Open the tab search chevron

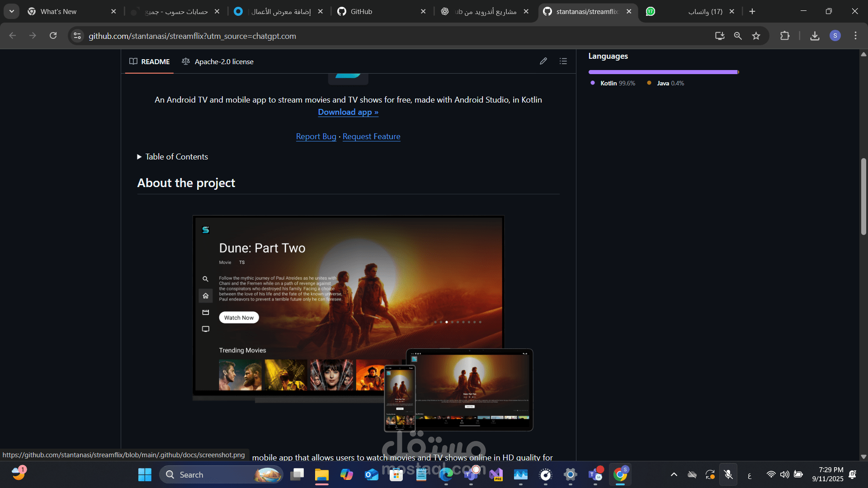coord(12,11)
